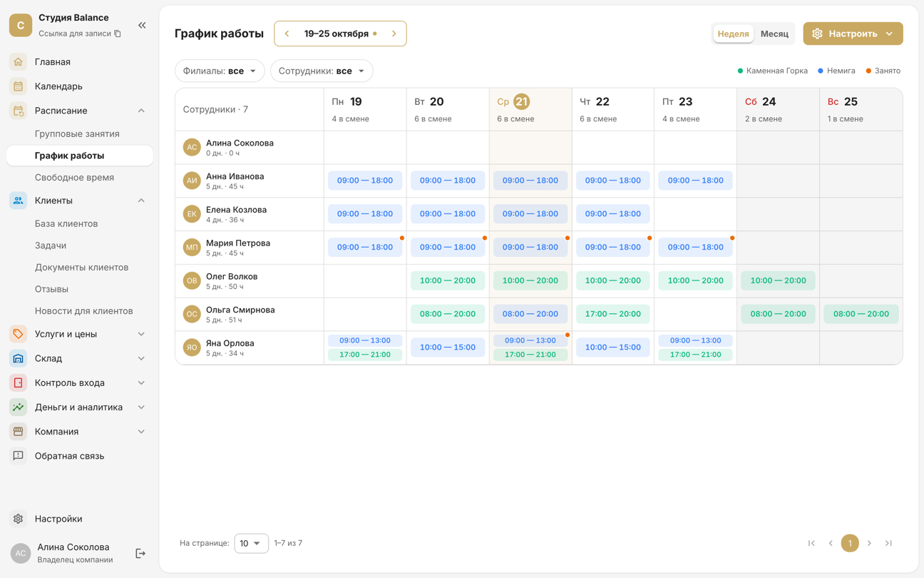This screenshot has width=924, height=578.
Task: Click the Деньги и аналитика chart icon
Action: click(x=19, y=407)
